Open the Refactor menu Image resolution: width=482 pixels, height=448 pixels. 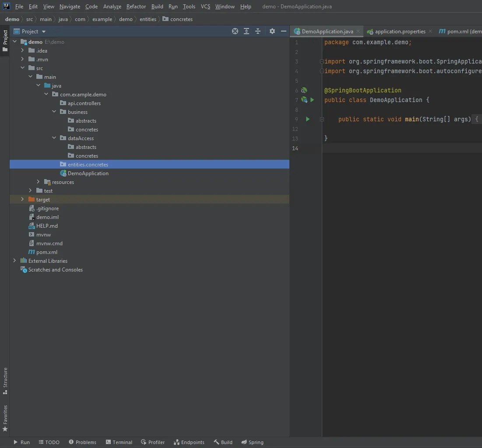pos(136,7)
